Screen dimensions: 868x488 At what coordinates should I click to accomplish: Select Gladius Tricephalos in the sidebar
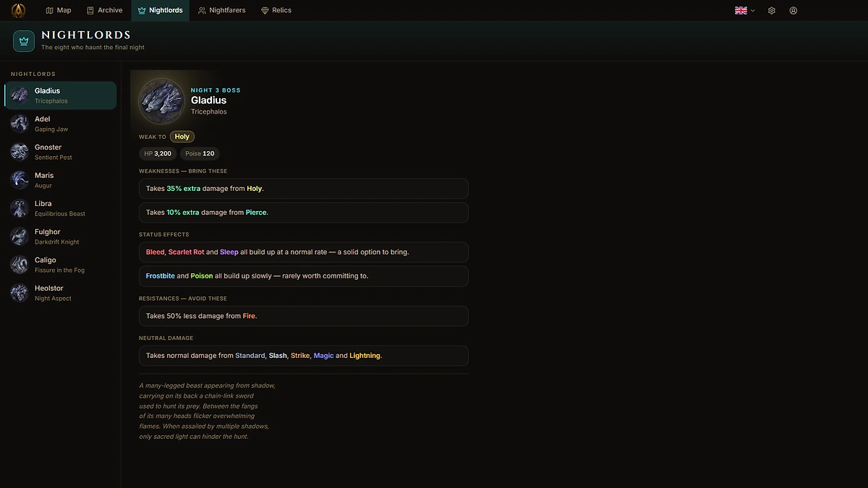click(61, 95)
